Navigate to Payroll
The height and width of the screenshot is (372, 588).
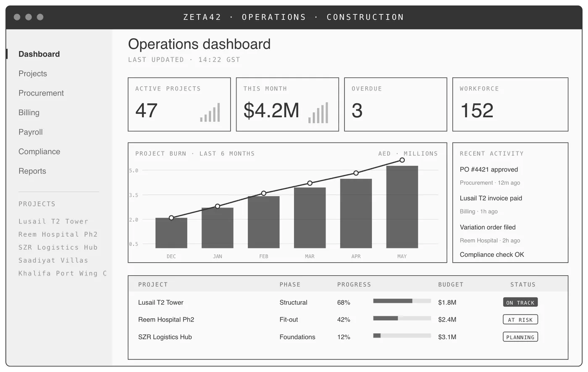31,132
